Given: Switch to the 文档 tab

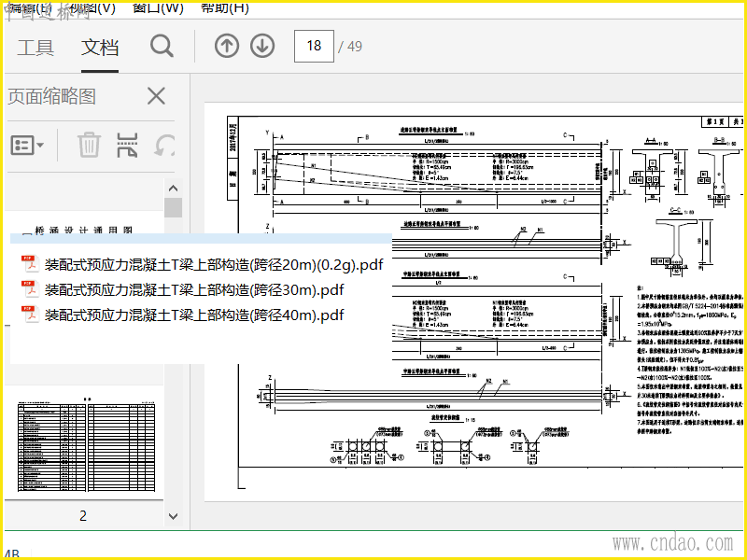Looking at the screenshot, I should coord(100,48).
